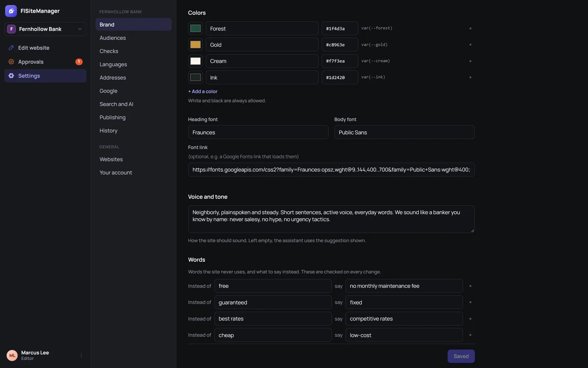The width and height of the screenshot is (588, 368).
Task: Edit the Forest hex code field
Action: tap(340, 28)
